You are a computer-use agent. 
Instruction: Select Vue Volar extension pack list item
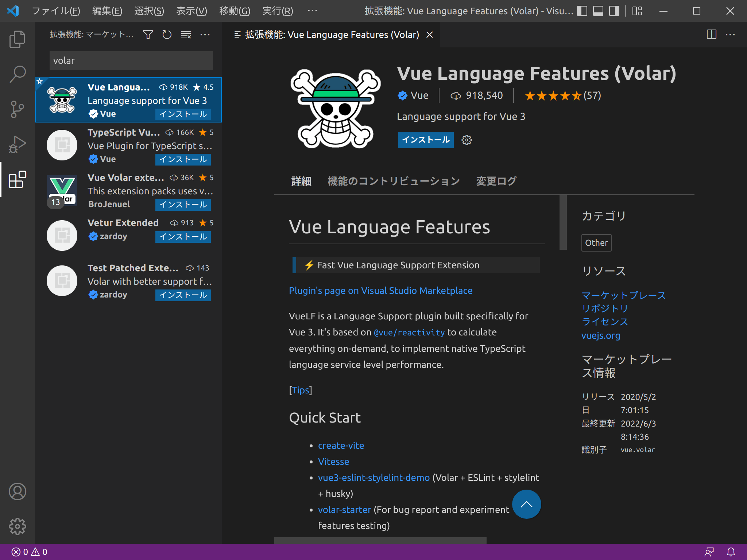click(128, 190)
